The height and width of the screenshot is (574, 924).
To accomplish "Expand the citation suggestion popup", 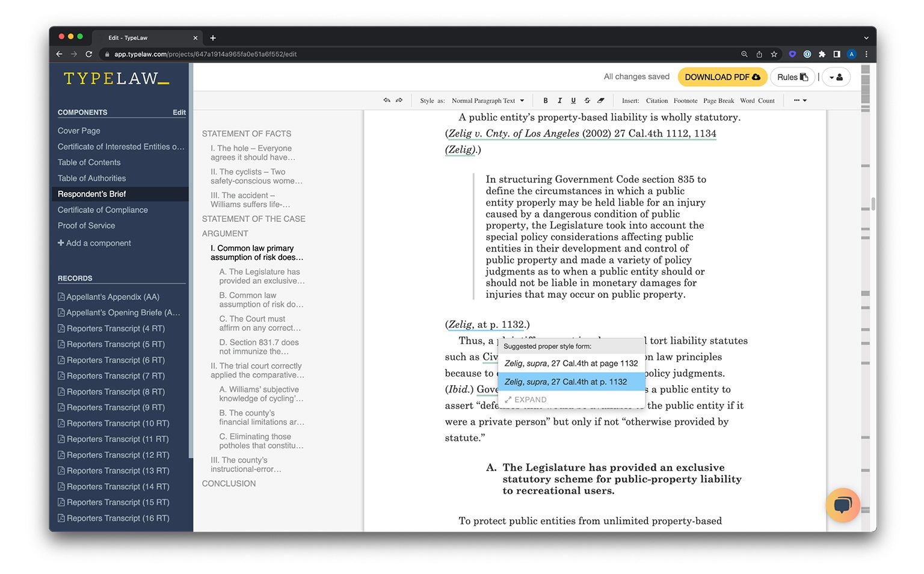I will (526, 400).
